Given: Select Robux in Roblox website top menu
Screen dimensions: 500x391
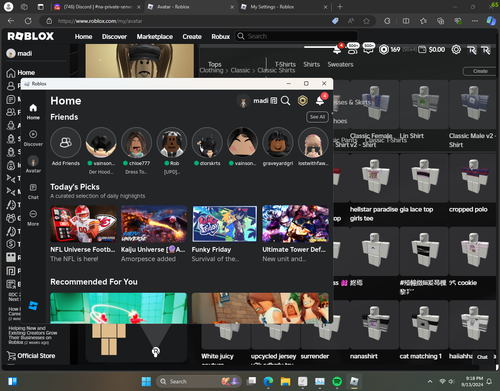Looking at the screenshot, I should (x=221, y=36).
